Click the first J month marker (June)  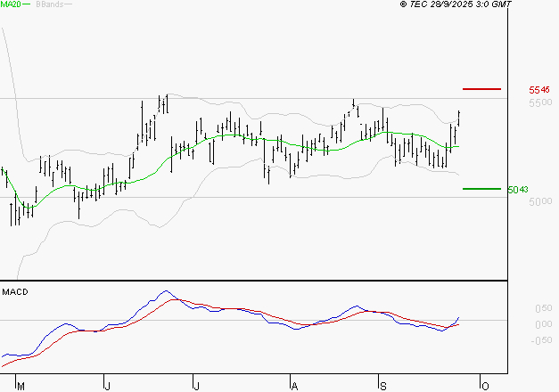coord(107,387)
